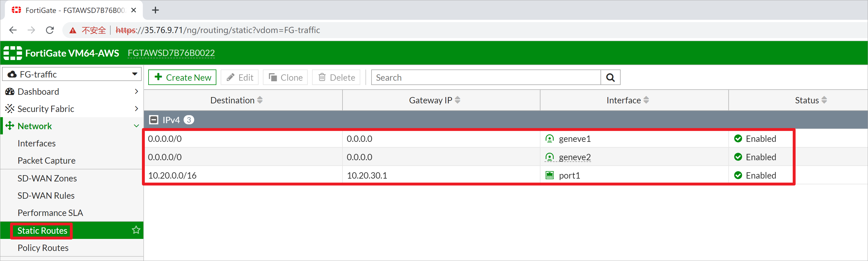Collapse the Network menu chevron
The height and width of the screenshot is (261, 868).
tap(136, 126)
